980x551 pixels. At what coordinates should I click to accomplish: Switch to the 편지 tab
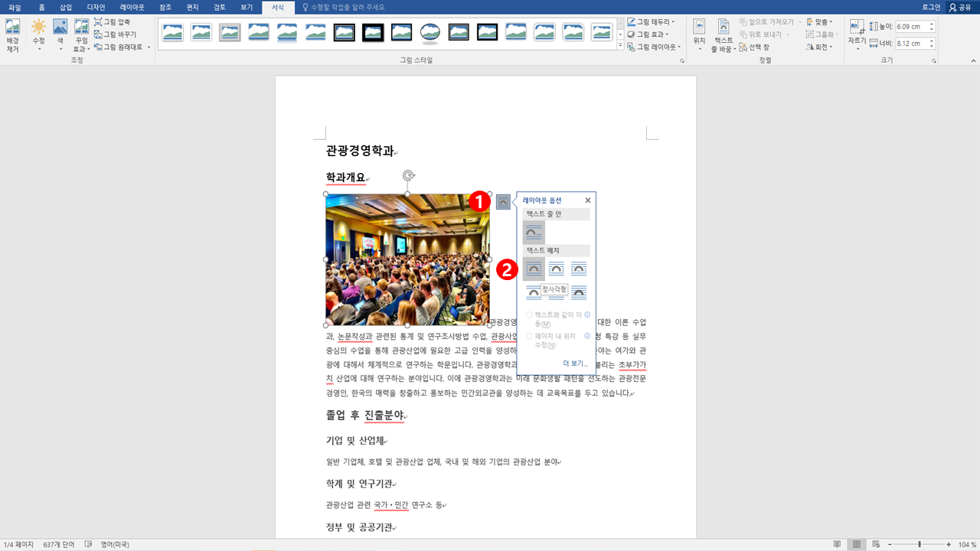click(193, 7)
